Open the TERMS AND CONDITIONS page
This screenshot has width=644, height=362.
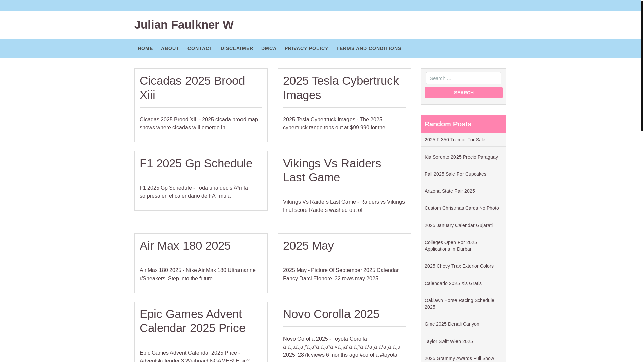[369, 48]
